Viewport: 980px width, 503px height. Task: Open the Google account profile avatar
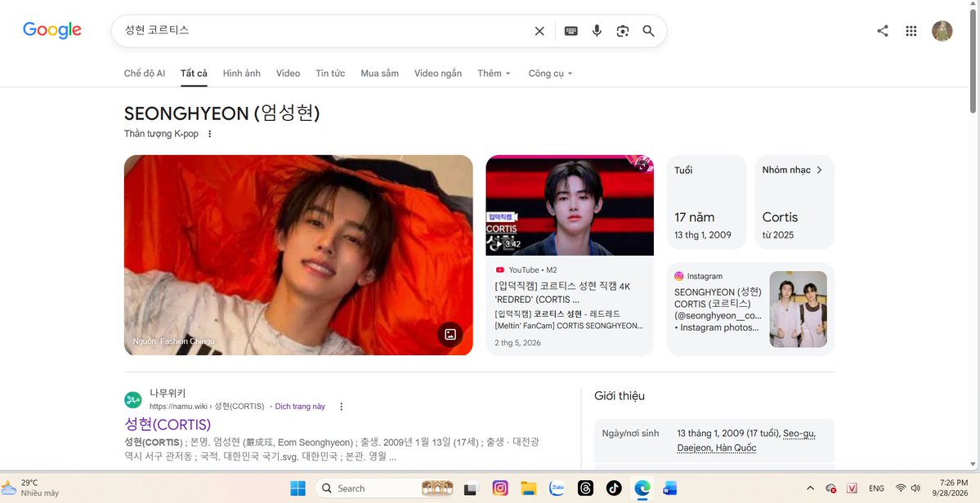pos(942,30)
